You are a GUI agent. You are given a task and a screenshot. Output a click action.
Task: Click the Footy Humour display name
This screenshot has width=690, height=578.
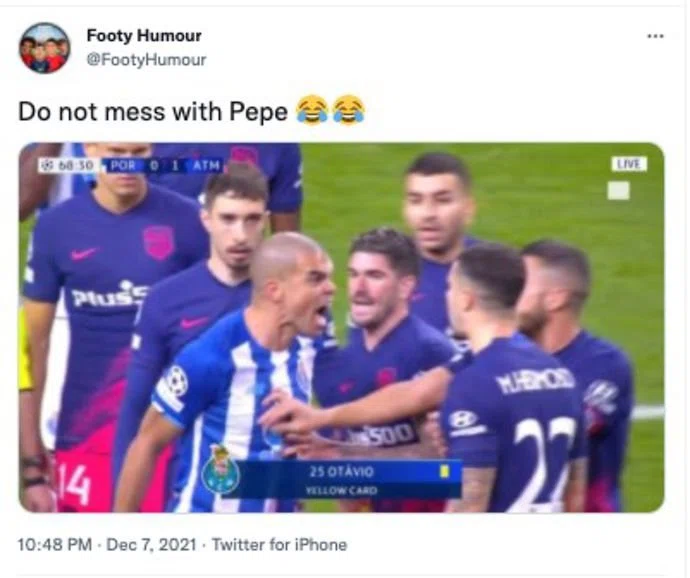tap(144, 36)
